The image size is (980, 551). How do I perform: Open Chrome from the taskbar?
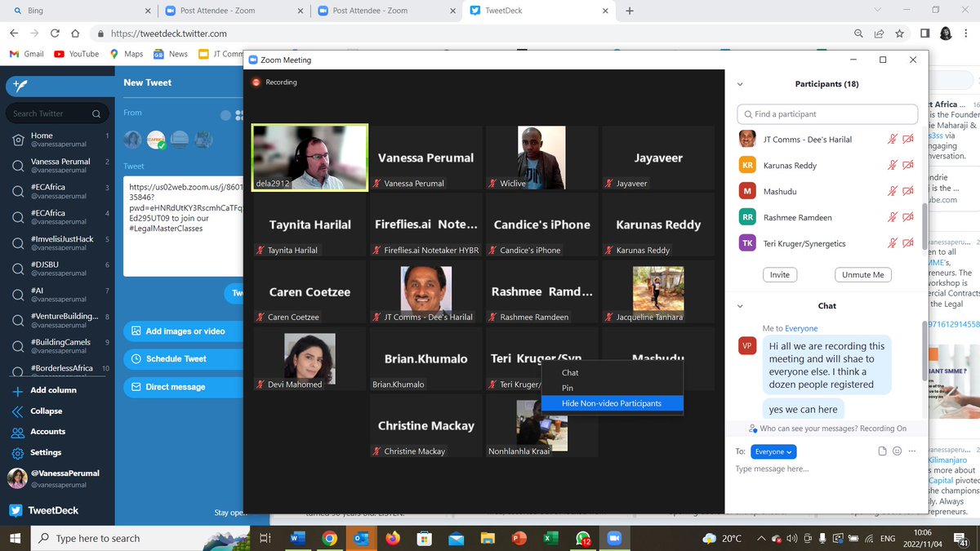pyautogui.click(x=329, y=539)
